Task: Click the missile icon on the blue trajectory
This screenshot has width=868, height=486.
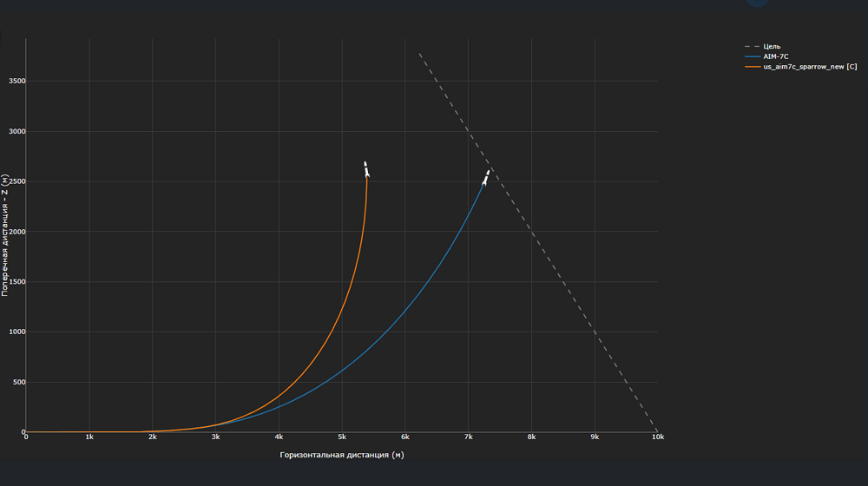Action: point(485,177)
